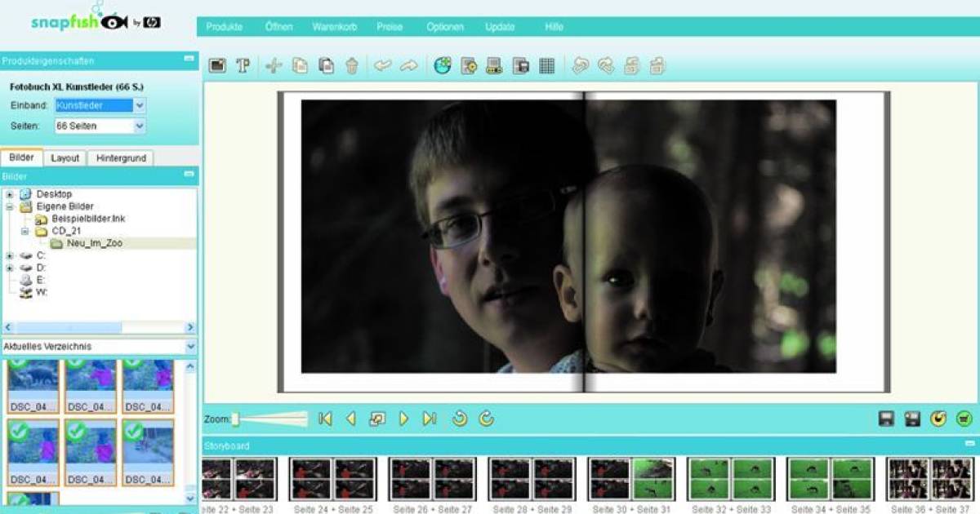Viewport: 980px width, 514px height.
Task: Click the undo arrow icon
Action: 382,66
